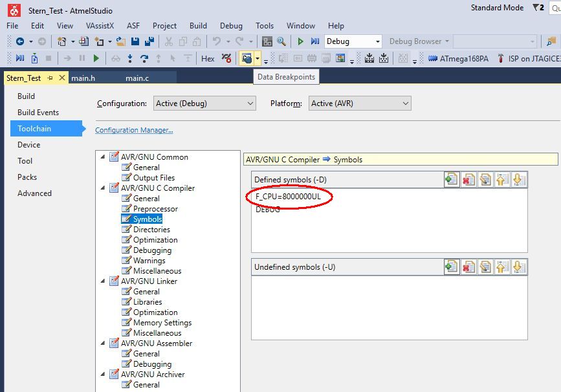Open the VAssistX menu
561x392 pixels.
[100, 26]
